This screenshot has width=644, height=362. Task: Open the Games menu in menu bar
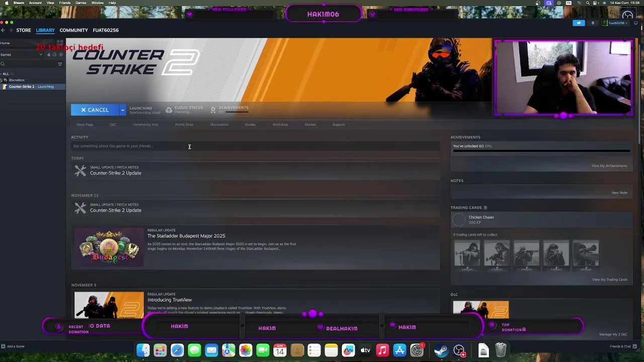click(x=81, y=3)
